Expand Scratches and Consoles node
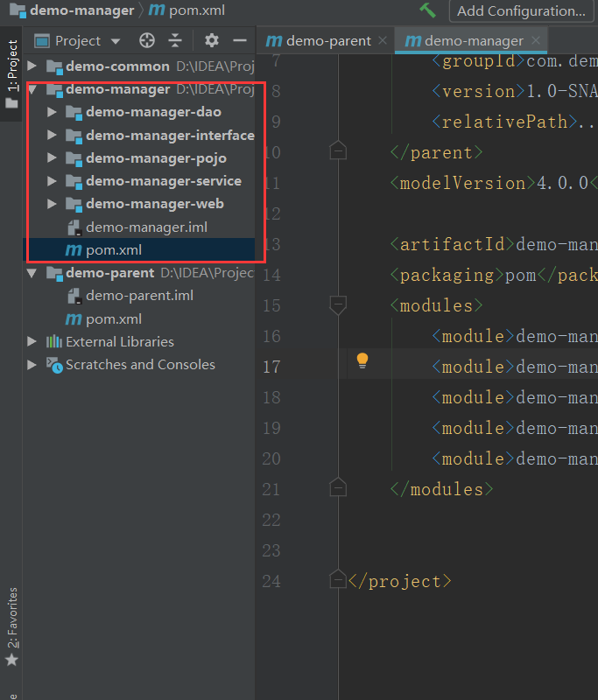The height and width of the screenshot is (700, 598). (32, 365)
